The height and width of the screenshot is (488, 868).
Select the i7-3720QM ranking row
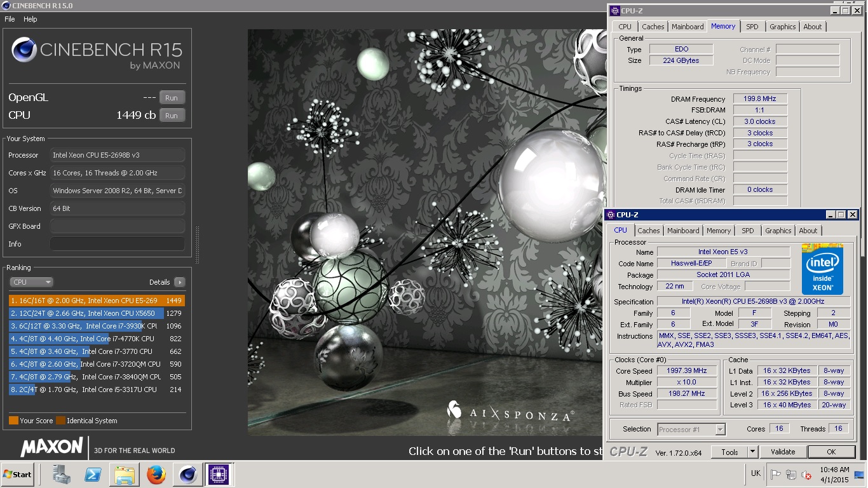tap(97, 364)
